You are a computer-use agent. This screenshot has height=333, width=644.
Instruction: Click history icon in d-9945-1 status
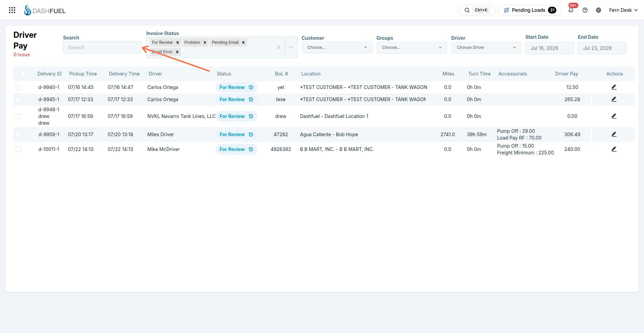[251, 99]
